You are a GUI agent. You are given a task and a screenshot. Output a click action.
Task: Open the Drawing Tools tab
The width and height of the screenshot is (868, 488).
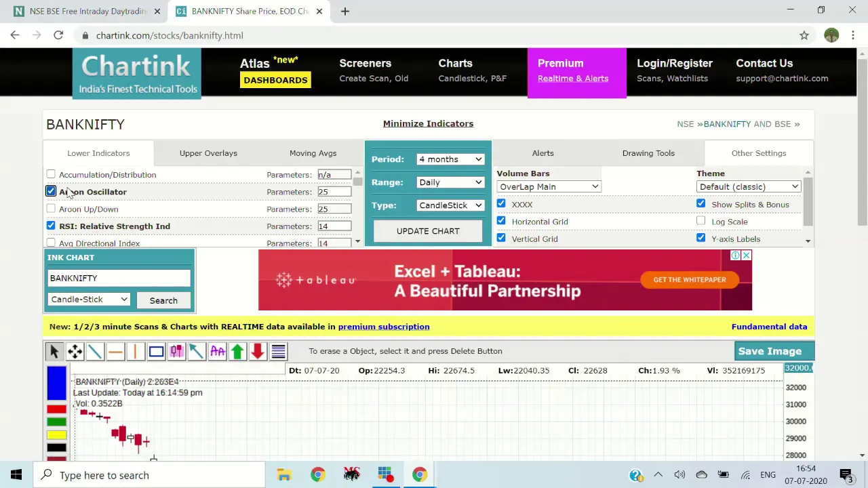click(648, 153)
